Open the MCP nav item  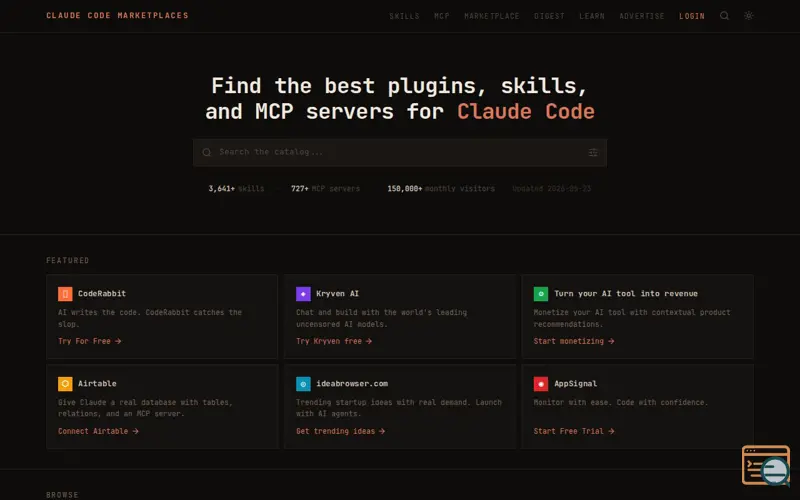point(442,16)
